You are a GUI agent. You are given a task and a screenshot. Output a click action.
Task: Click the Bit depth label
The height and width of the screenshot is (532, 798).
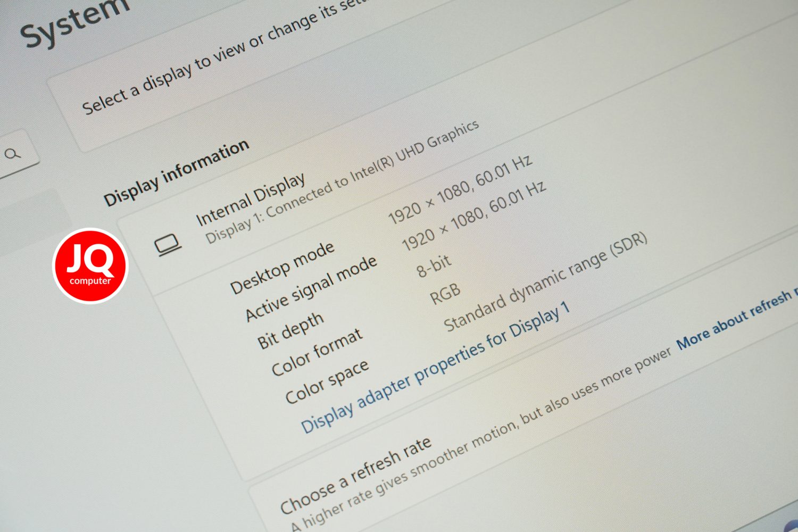click(290, 330)
